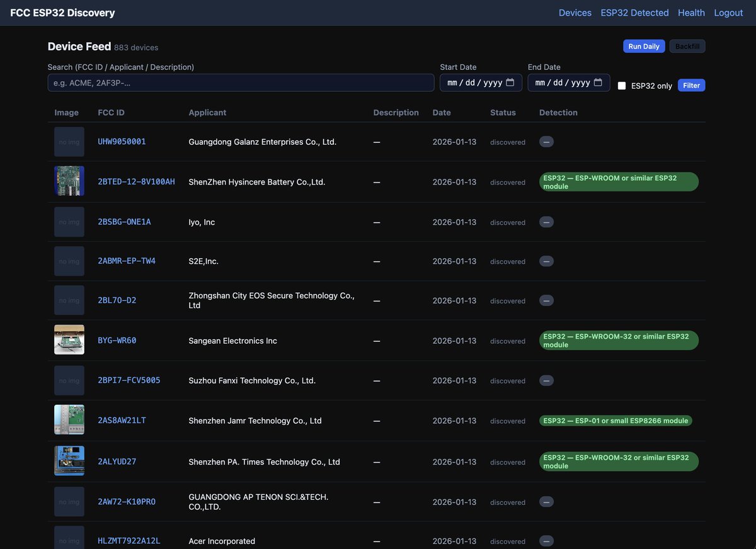Open calendar picker in Start Date field
The height and width of the screenshot is (549, 756).
510,82
